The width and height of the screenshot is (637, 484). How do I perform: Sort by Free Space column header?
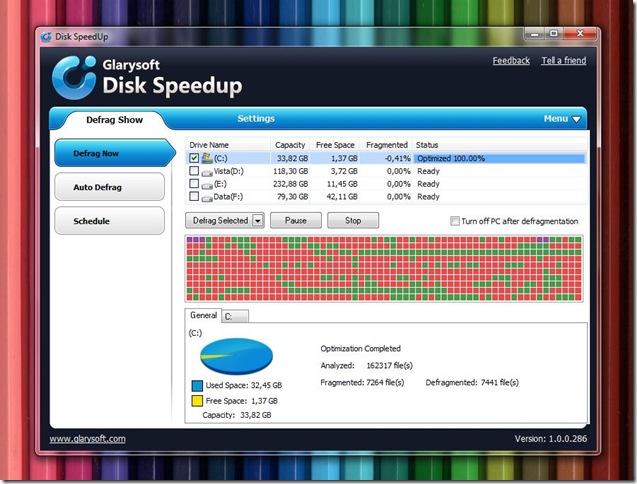pyautogui.click(x=335, y=145)
